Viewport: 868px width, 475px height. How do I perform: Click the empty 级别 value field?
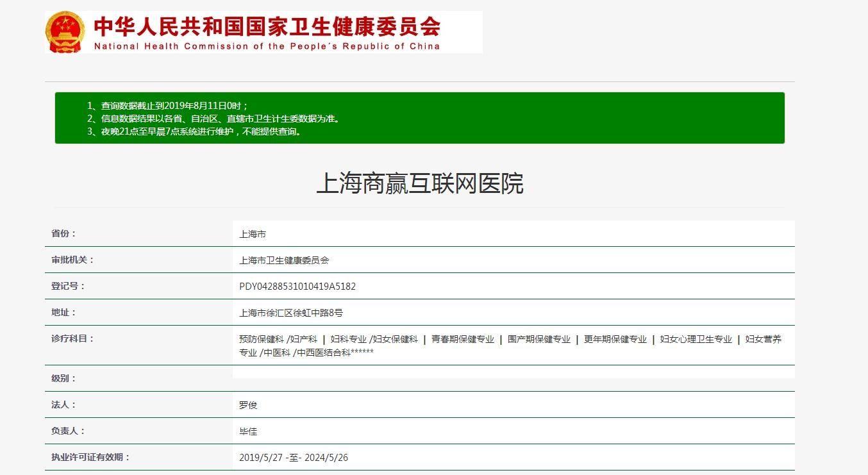[x=513, y=372]
